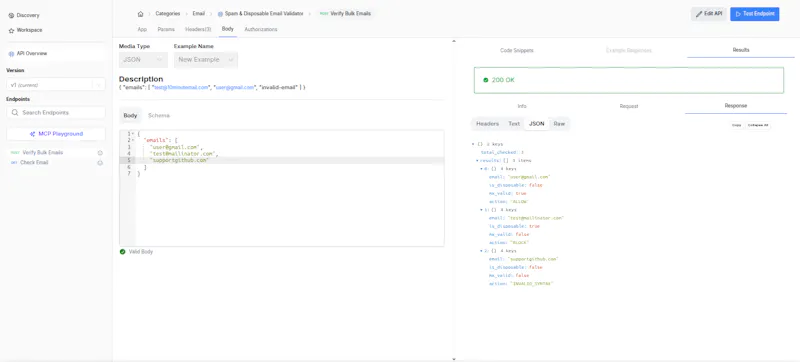Click the user@gmail.com link in Description
Screen dimensions: 800x362
click(236, 88)
